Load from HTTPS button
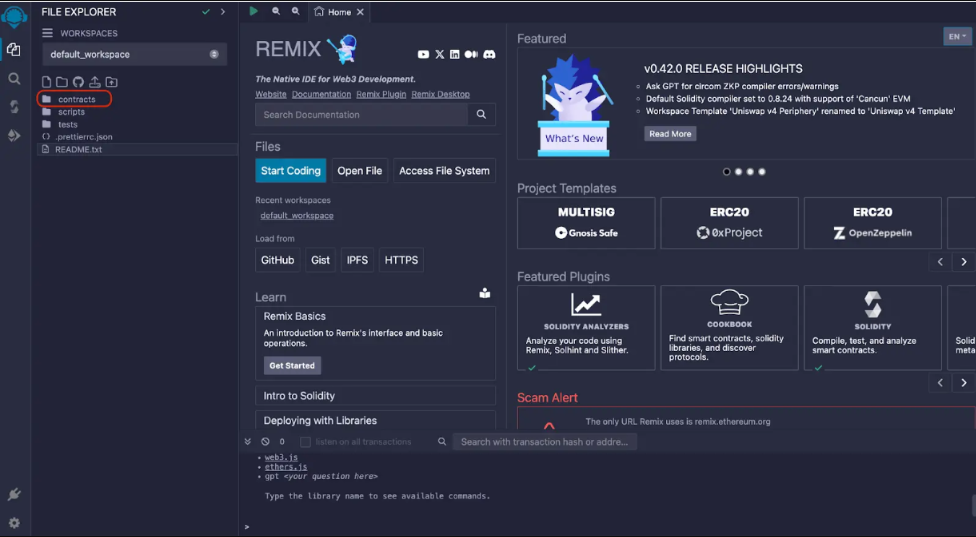 [401, 260]
